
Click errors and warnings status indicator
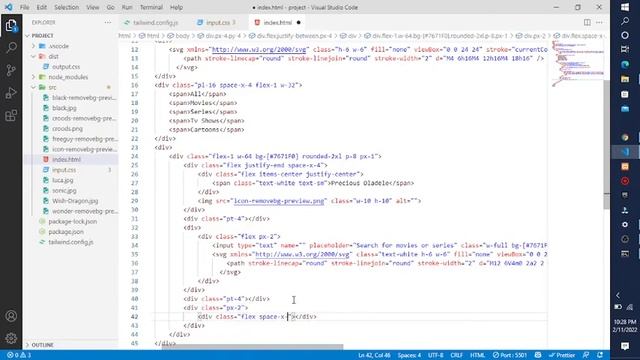19,355
